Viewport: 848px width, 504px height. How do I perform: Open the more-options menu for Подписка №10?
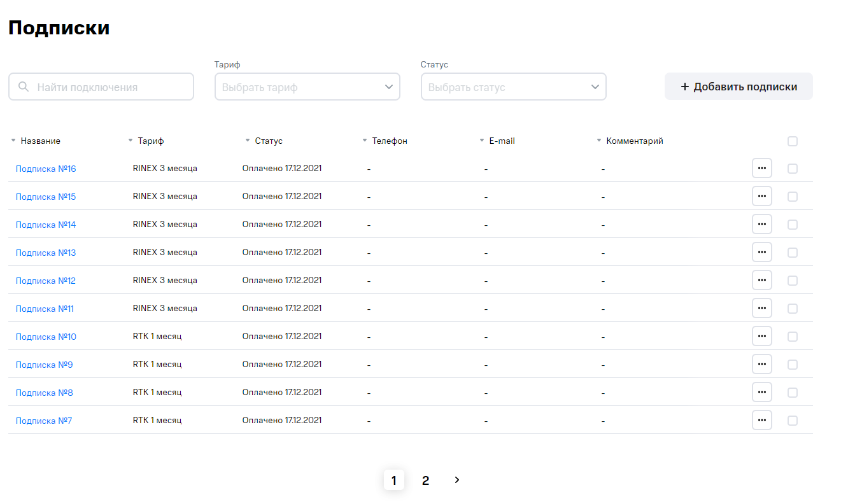(x=762, y=336)
